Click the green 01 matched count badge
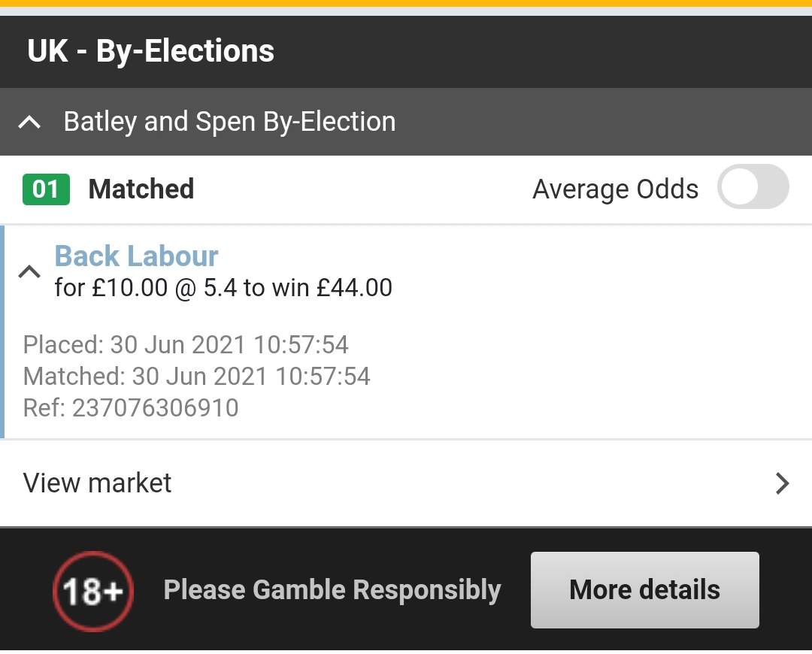This screenshot has height=654, width=812. [x=46, y=189]
